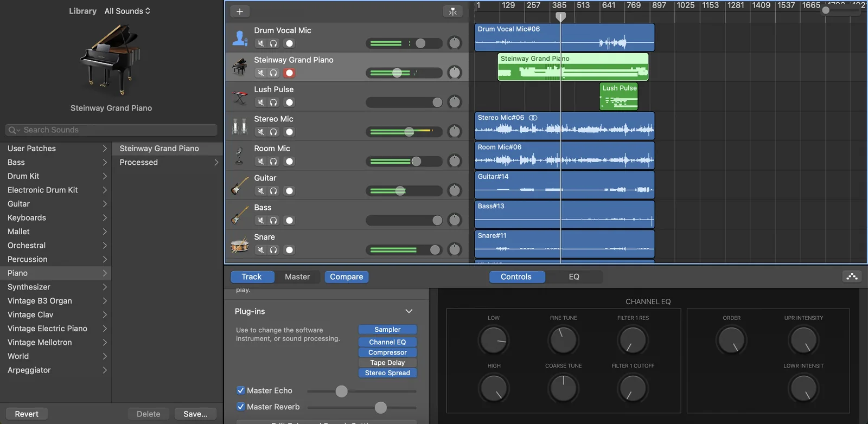Viewport: 868px width, 424px height.
Task: Select the Drum Vocal Mic track icon
Action: coord(239,37)
